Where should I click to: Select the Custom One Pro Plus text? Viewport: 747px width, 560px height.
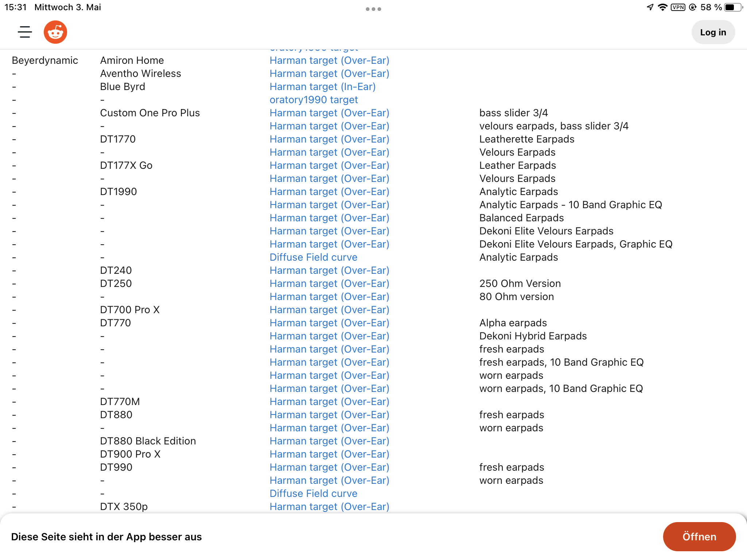(x=150, y=113)
